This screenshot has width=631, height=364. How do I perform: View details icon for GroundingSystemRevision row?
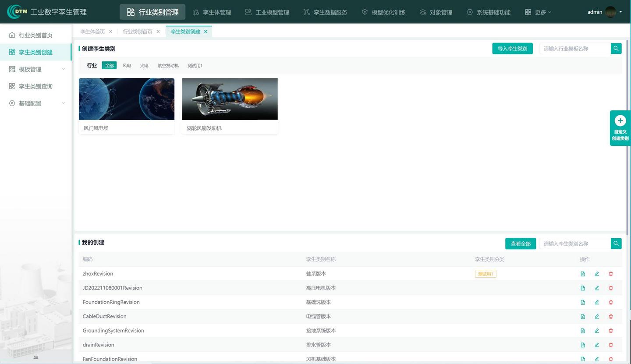coord(583,331)
